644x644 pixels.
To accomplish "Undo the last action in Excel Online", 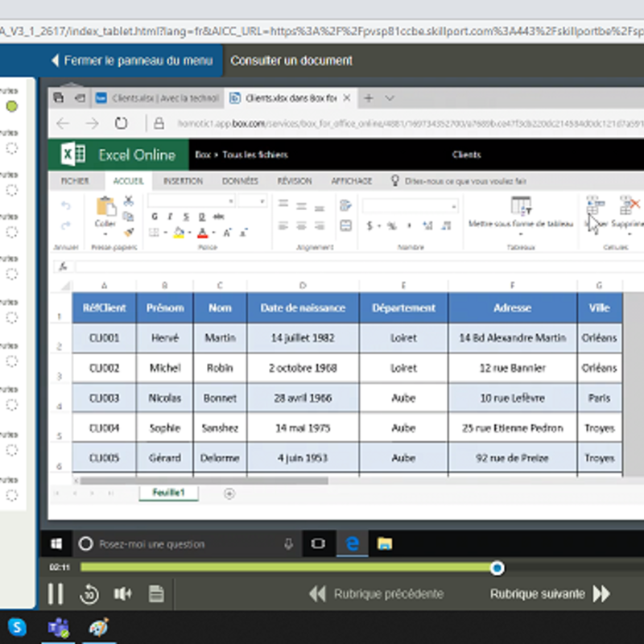I will coord(66,205).
